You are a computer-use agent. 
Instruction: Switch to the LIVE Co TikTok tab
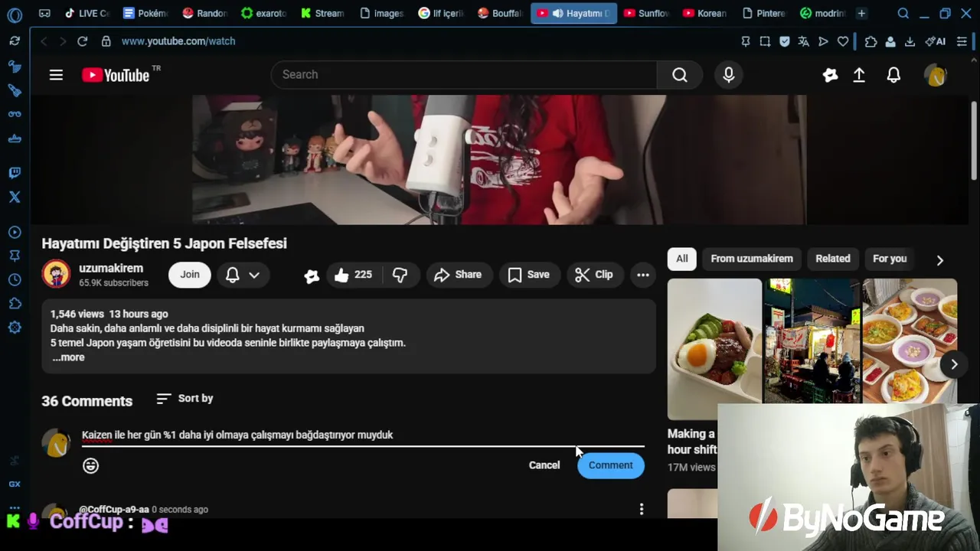coord(87,13)
